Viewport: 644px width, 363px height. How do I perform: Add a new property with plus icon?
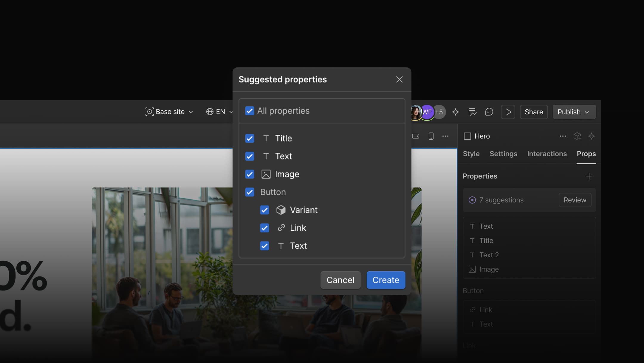point(589,176)
